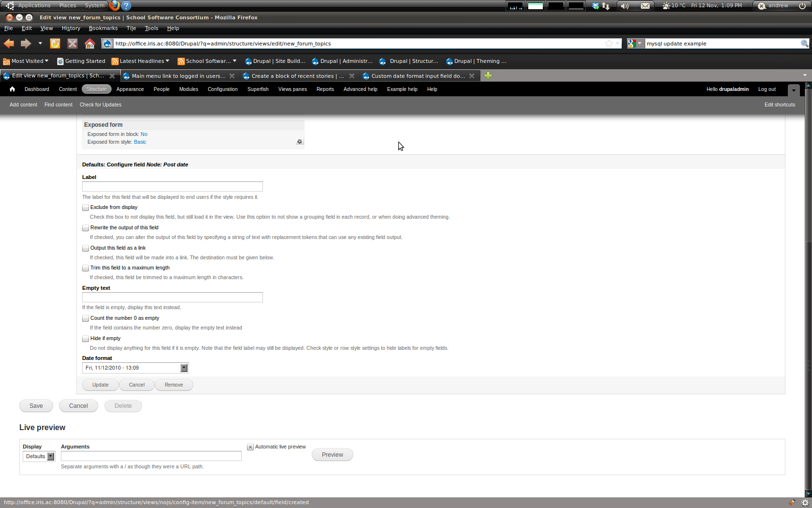Screen dimensions: 812x508
Task: Check Trim this field to a maximum length
Action: [86, 268]
